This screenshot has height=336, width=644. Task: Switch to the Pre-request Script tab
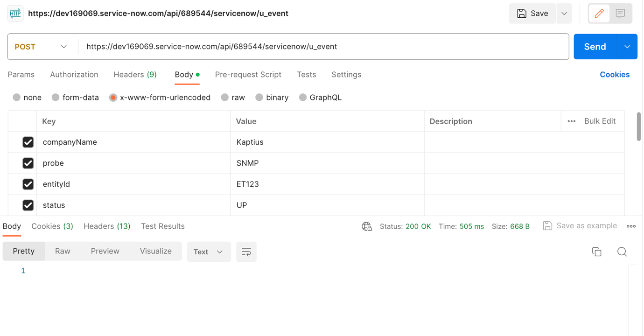click(x=248, y=75)
